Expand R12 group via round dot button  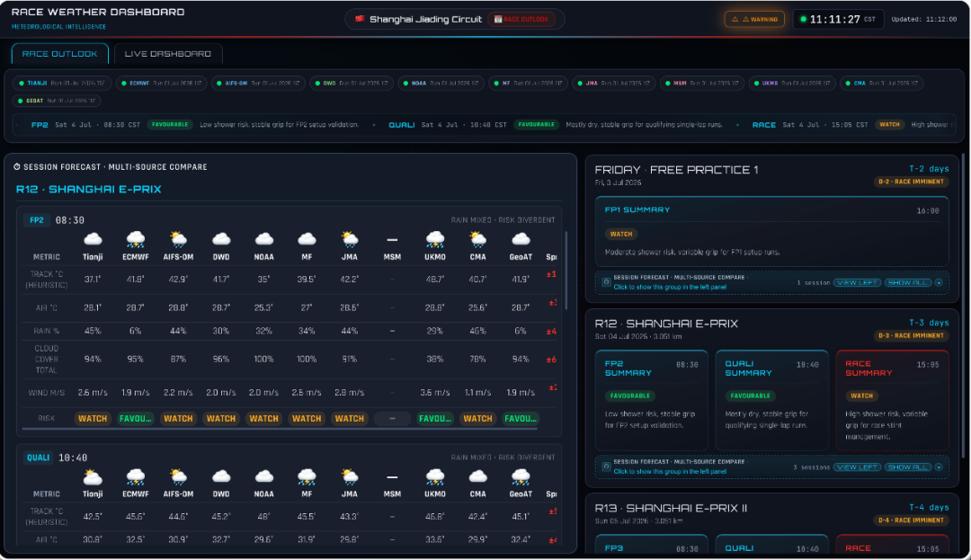939,467
